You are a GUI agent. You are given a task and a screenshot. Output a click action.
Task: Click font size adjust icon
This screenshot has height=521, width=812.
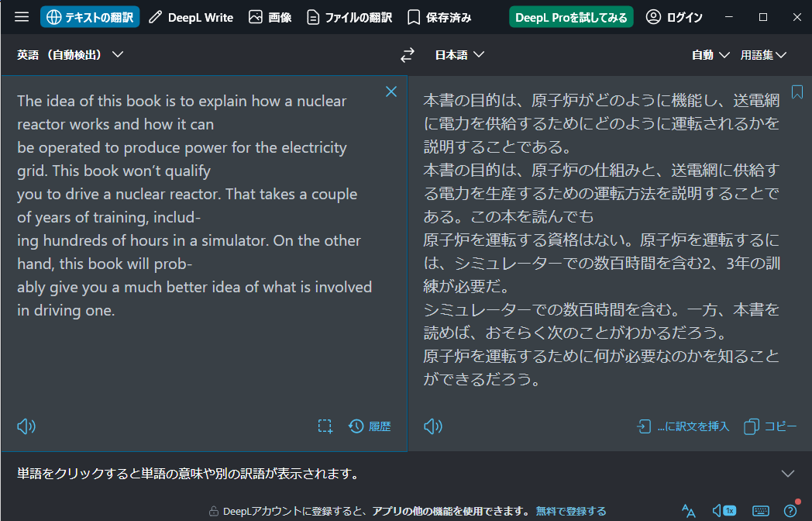688,511
